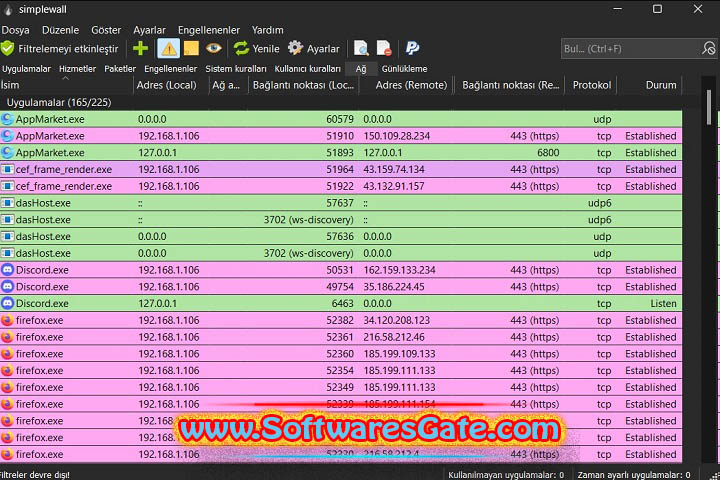Click AppMarket.exe icon in 51910 row
Viewport: 720px width, 480px height.
point(7,136)
